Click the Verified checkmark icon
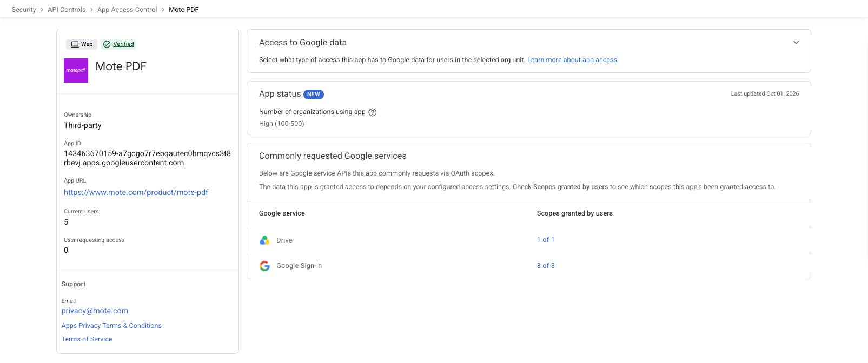The width and height of the screenshot is (868, 363). click(x=107, y=44)
